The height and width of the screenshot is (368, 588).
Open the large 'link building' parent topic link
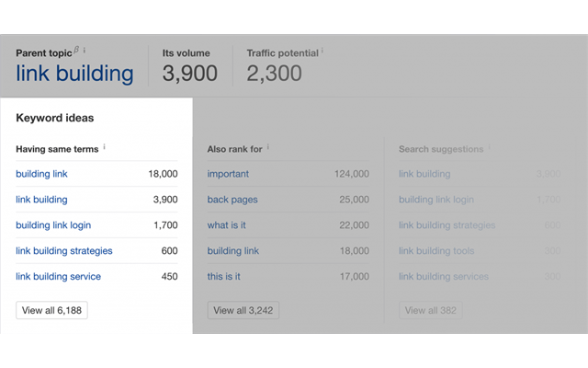click(x=74, y=75)
